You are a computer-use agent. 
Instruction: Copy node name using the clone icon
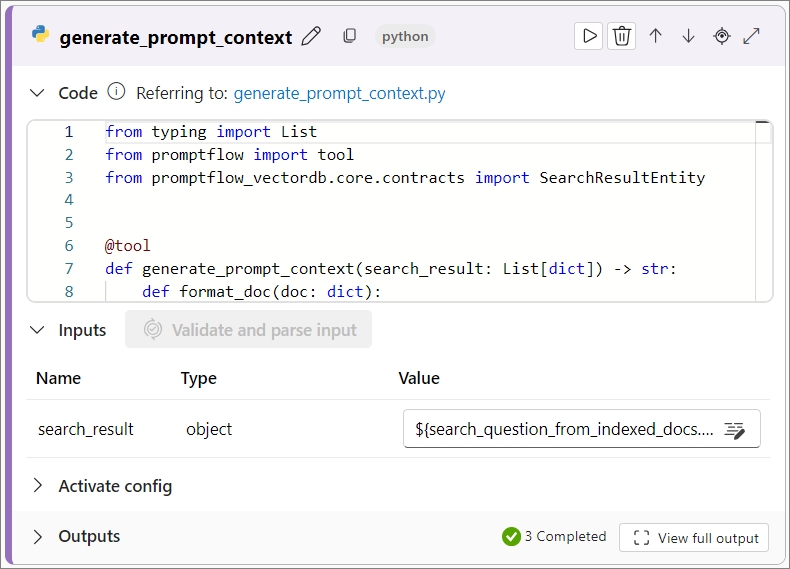coord(349,36)
